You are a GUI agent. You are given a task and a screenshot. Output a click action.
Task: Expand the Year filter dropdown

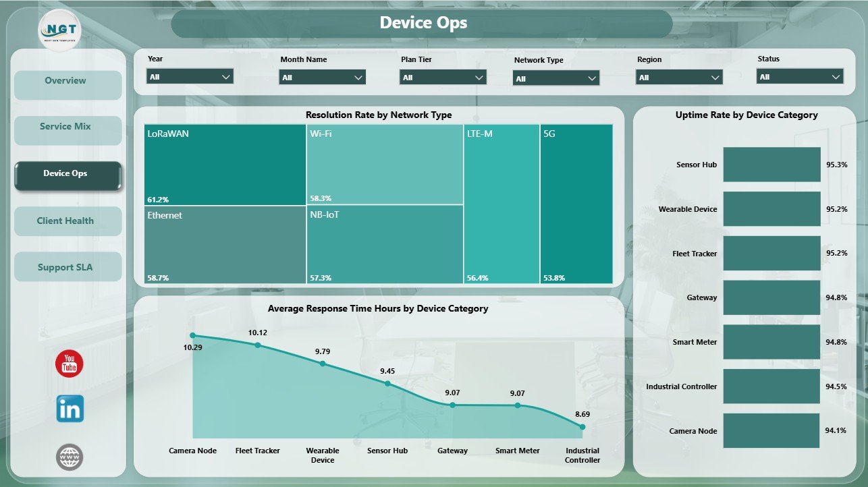tap(190, 77)
